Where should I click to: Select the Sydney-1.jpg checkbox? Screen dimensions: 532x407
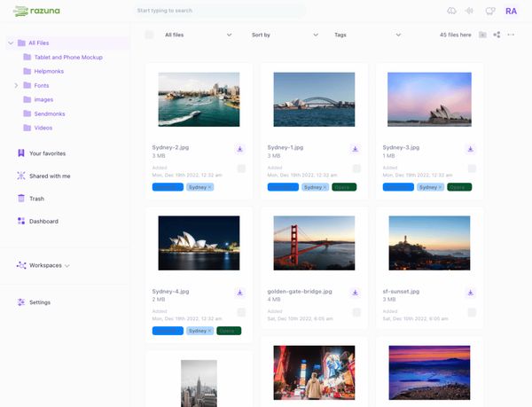(356, 168)
